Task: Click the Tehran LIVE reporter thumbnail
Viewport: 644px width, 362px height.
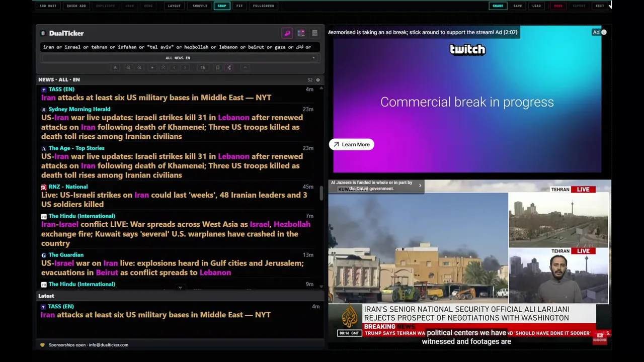Action: (558, 276)
